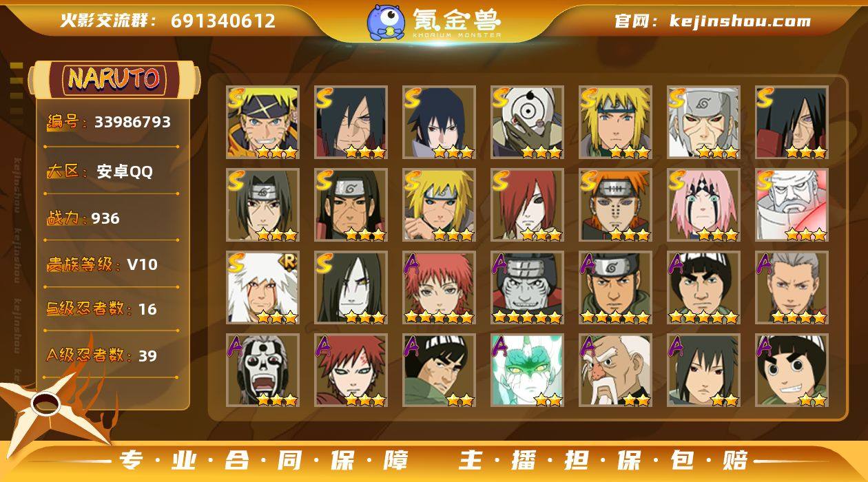Choose the glowing green-white spirit character portrait

coord(527,370)
